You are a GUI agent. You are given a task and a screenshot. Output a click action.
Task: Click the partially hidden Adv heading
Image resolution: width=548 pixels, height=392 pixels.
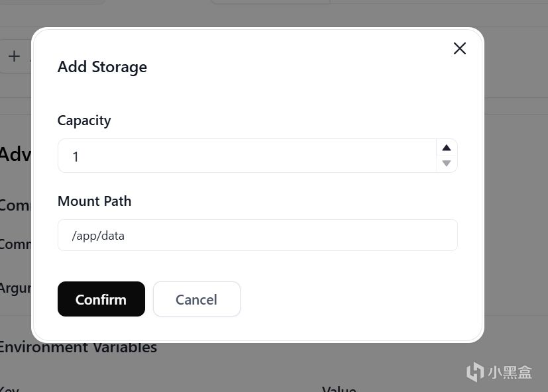click(15, 154)
